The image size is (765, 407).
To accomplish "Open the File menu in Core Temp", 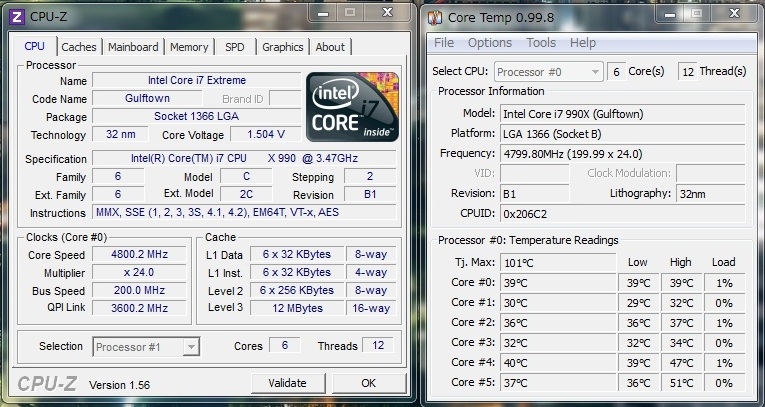I will (443, 43).
